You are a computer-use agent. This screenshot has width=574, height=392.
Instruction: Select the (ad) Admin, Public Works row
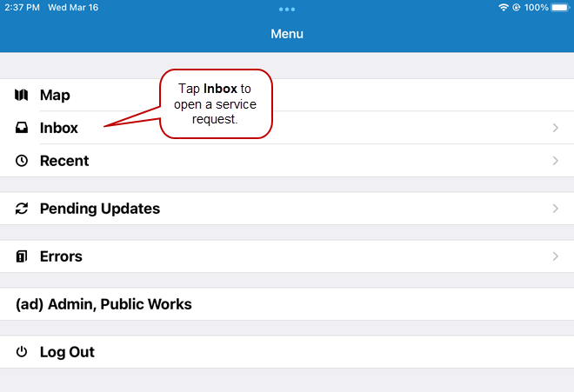103,304
